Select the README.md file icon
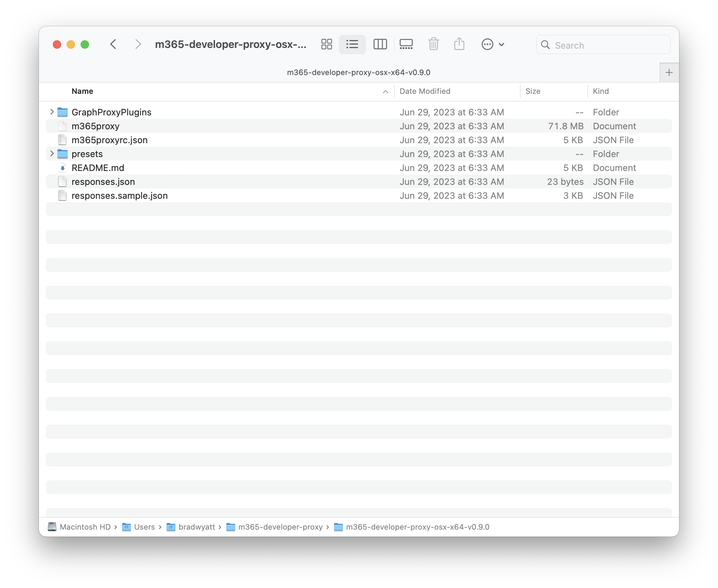Image resolution: width=718 pixels, height=588 pixels. [63, 168]
